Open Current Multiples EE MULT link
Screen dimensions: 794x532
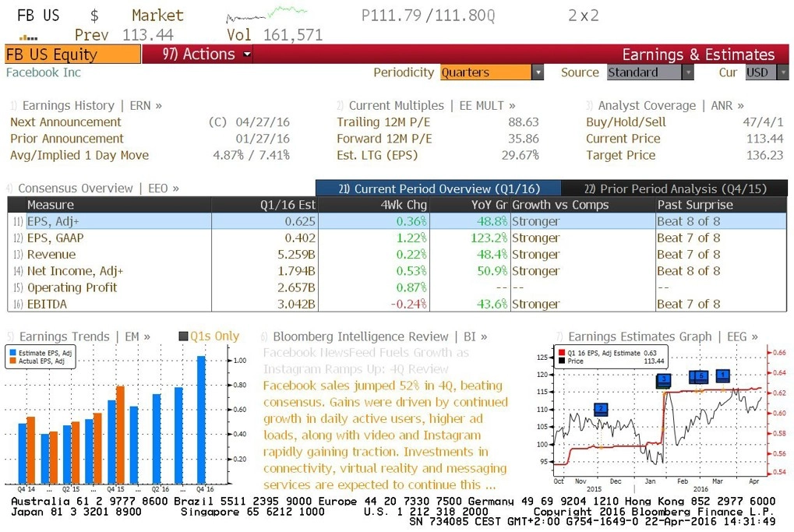click(432, 105)
